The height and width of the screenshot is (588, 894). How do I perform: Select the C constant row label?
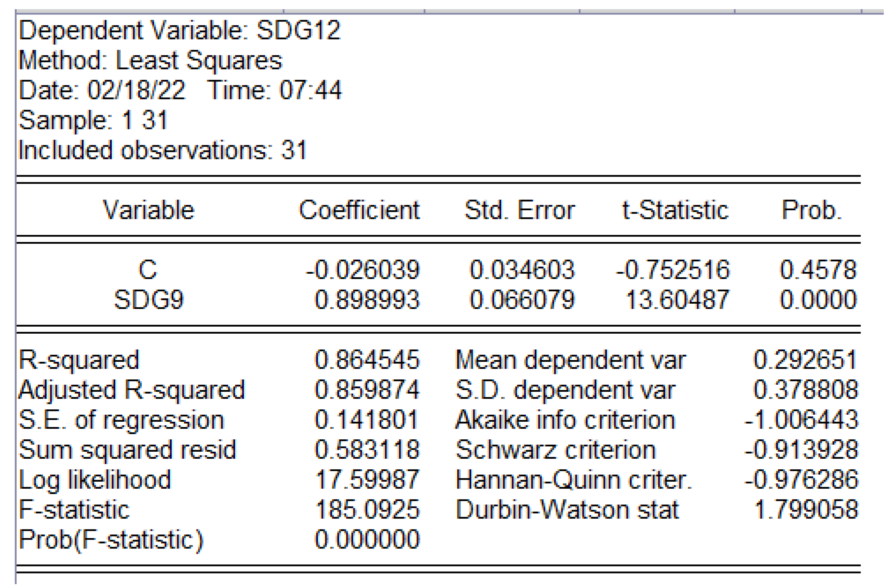[148, 270]
